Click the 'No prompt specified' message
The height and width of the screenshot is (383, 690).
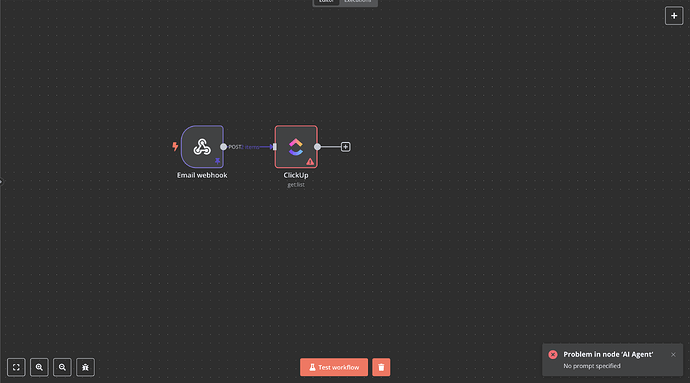pyautogui.click(x=592, y=366)
